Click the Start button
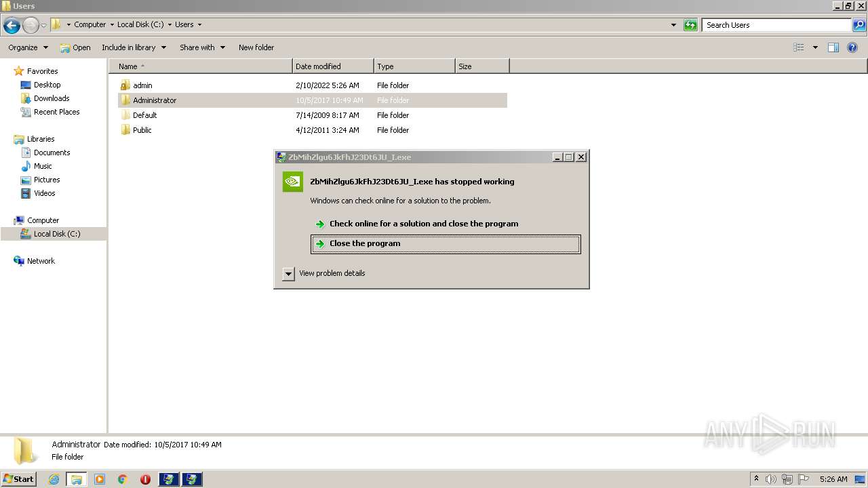This screenshot has height=488, width=868. (18, 479)
